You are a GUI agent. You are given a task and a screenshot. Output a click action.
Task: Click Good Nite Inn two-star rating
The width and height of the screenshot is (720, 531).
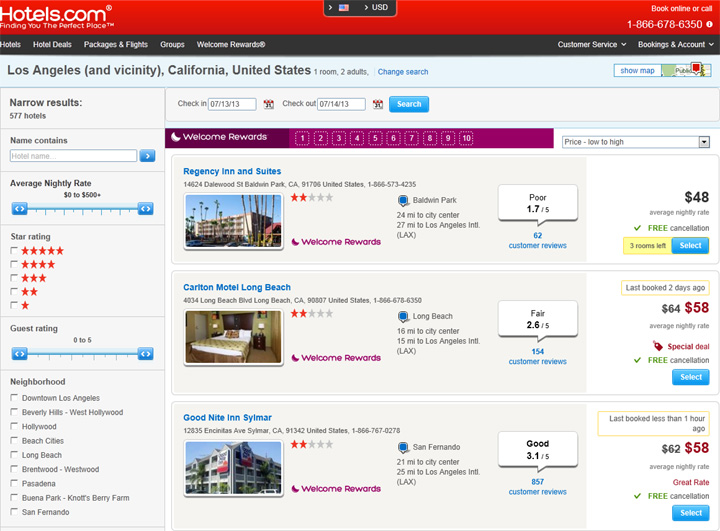[312, 444]
